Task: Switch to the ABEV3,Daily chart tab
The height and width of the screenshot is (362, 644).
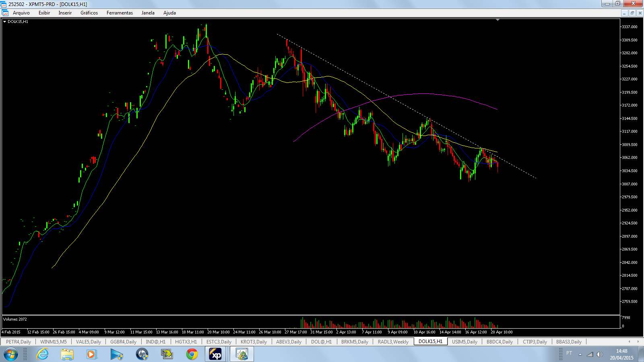Action: point(289,342)
